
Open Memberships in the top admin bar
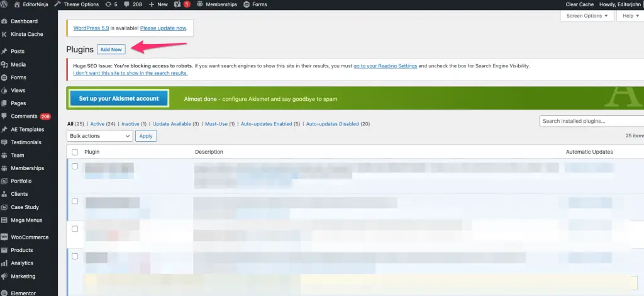coord(217,4)
